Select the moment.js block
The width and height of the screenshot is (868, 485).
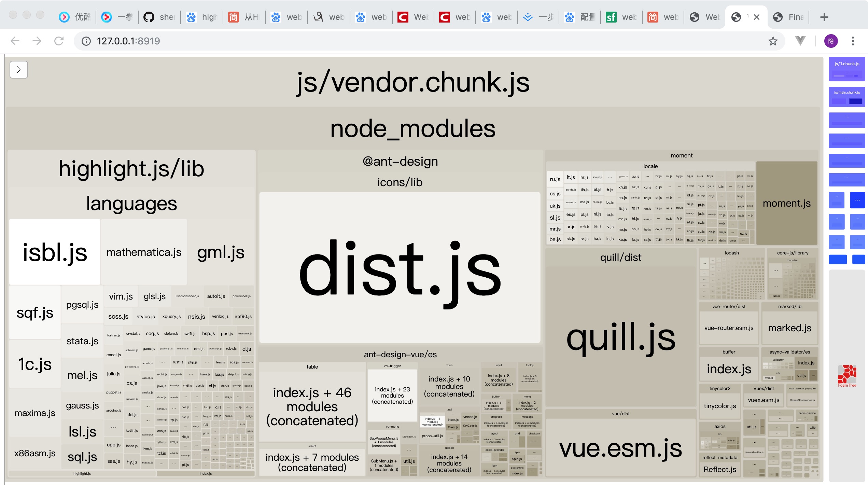(787, 203)
